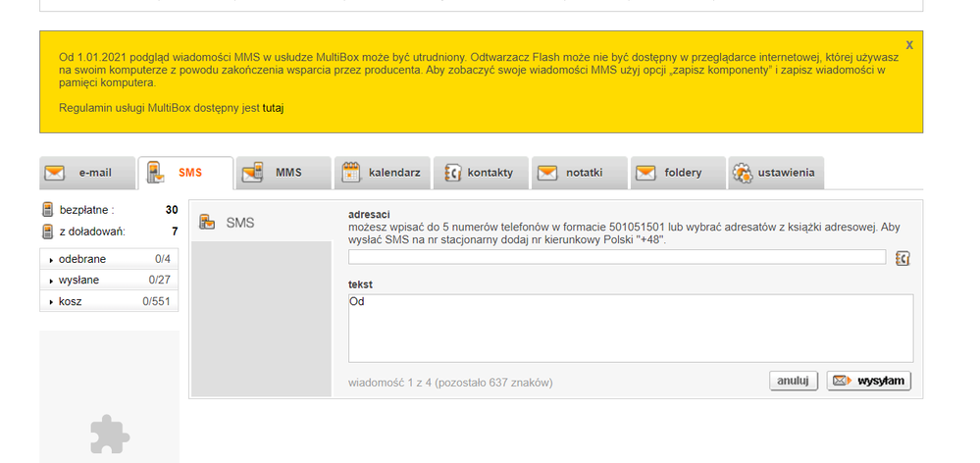Click the plugin puzzle piece placeholder
Image resolution: width=980 pixels, height=463 pixels.
pos(109,433)
